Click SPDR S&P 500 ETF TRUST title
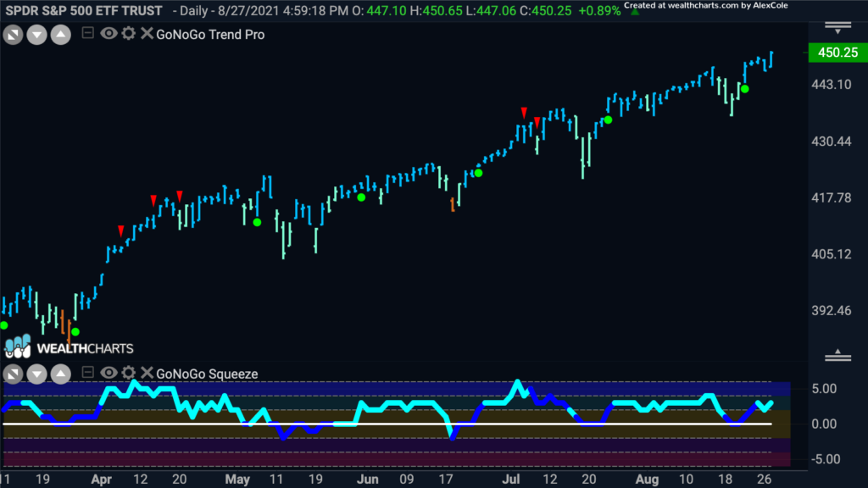Image resolution: width=868 pixels, height=488 pixels. [84, 10]
